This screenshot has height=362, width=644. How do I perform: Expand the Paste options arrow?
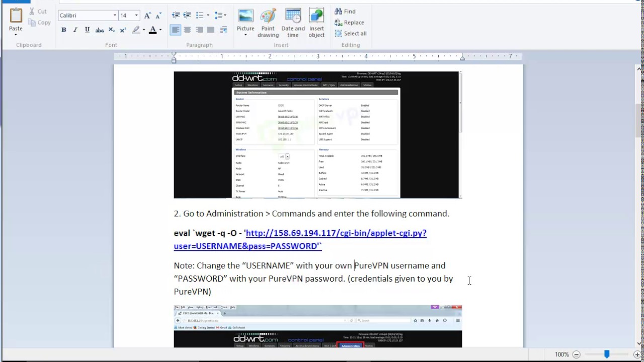click(x=16, y=35)
